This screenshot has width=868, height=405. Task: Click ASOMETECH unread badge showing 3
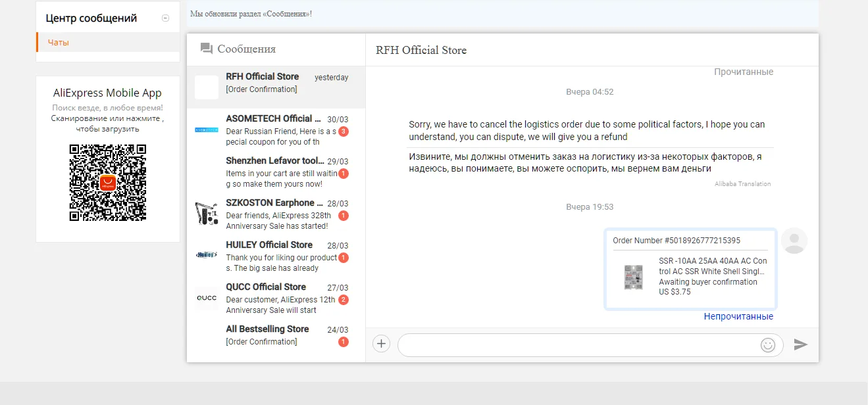tap(344, 131)
